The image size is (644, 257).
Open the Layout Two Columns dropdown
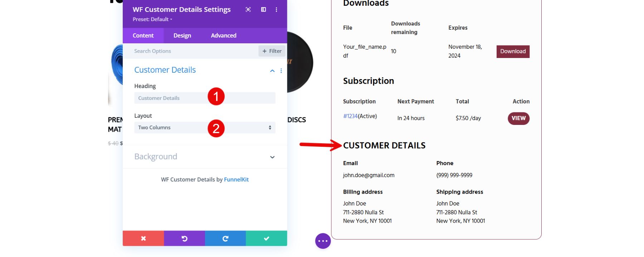coord(205,128)
